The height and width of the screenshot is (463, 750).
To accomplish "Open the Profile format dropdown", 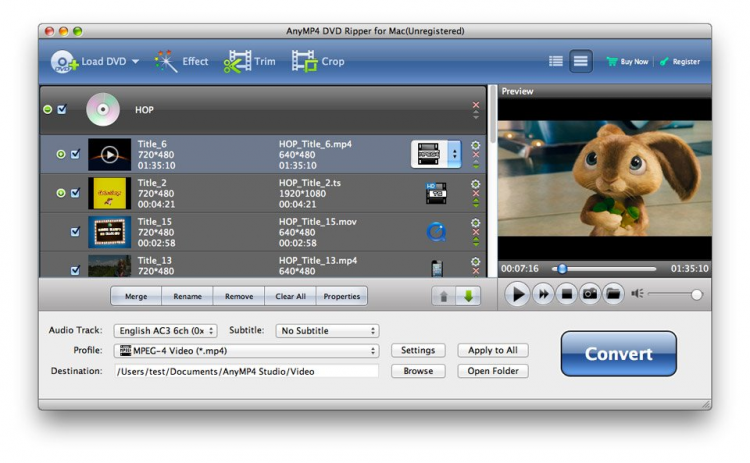I will (248, 351).
